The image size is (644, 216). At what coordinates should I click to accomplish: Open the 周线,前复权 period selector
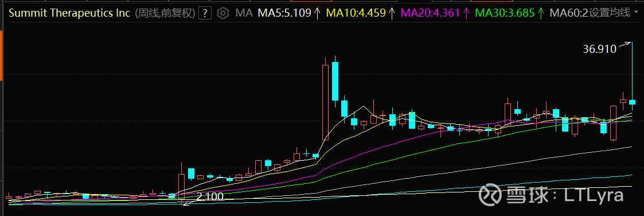pyautogui.click(x=165, y=14)
